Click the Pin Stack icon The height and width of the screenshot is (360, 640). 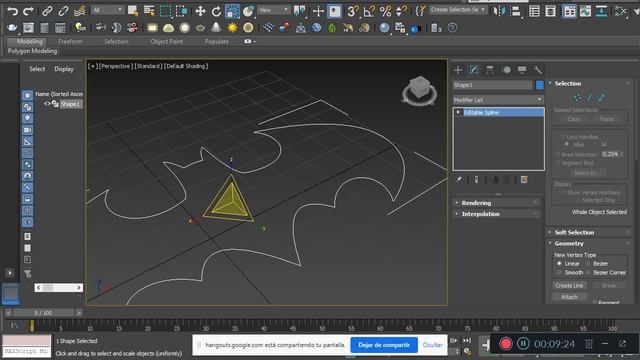459,180
